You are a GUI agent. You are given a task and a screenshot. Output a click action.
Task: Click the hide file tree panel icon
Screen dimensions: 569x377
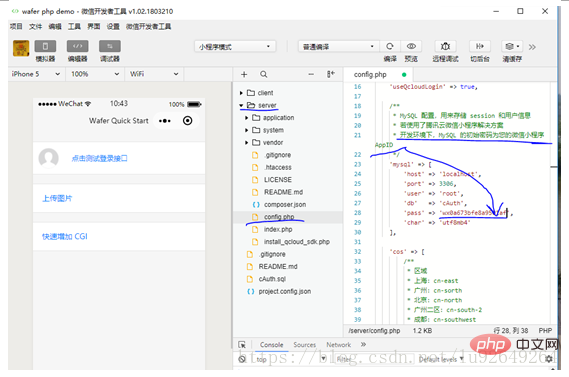(331, 74)
